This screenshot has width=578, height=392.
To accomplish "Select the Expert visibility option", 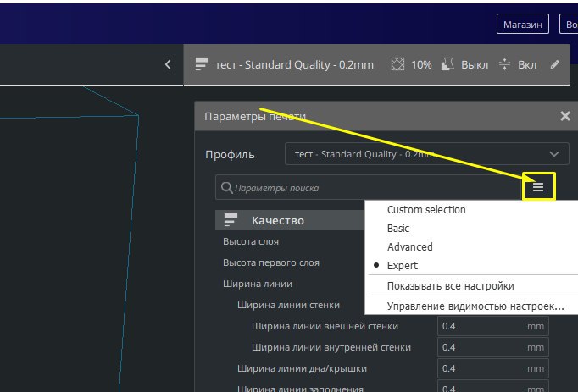I will [403, 265].
